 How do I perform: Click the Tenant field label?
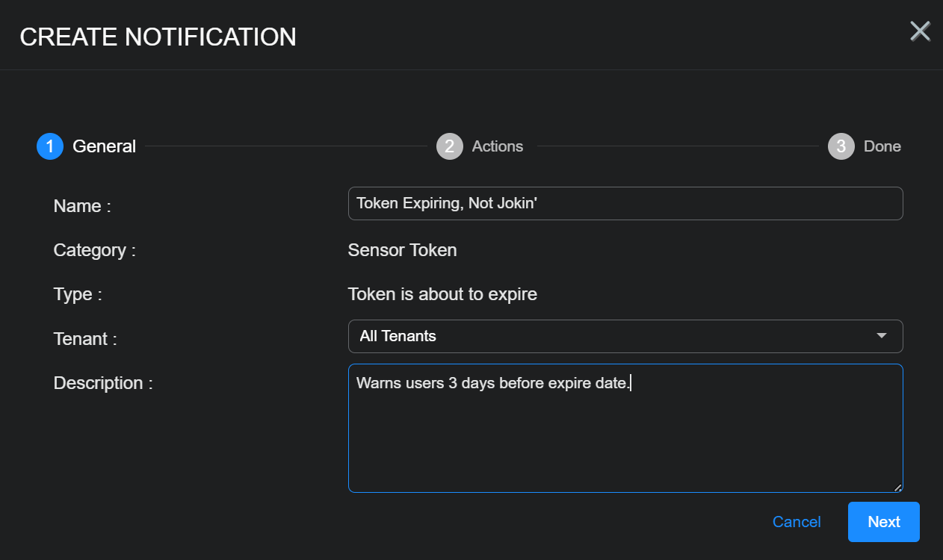click(x=85, y=339)
